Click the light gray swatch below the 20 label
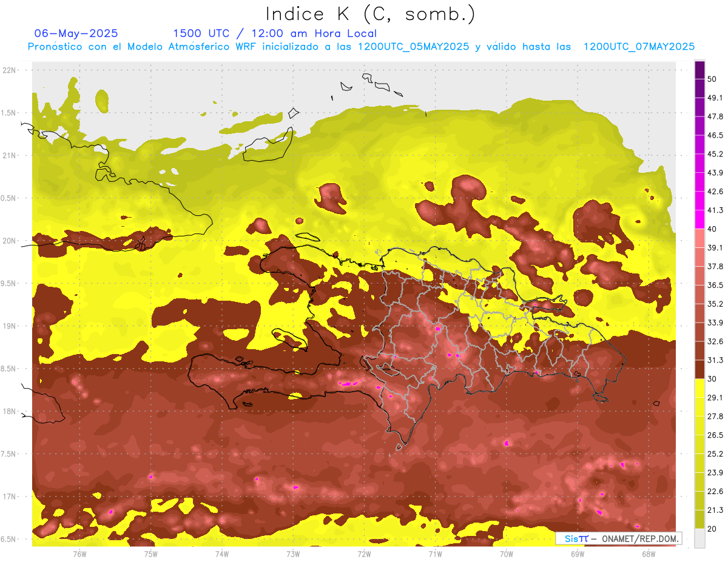728x562 pixels. tap(699, 538)
